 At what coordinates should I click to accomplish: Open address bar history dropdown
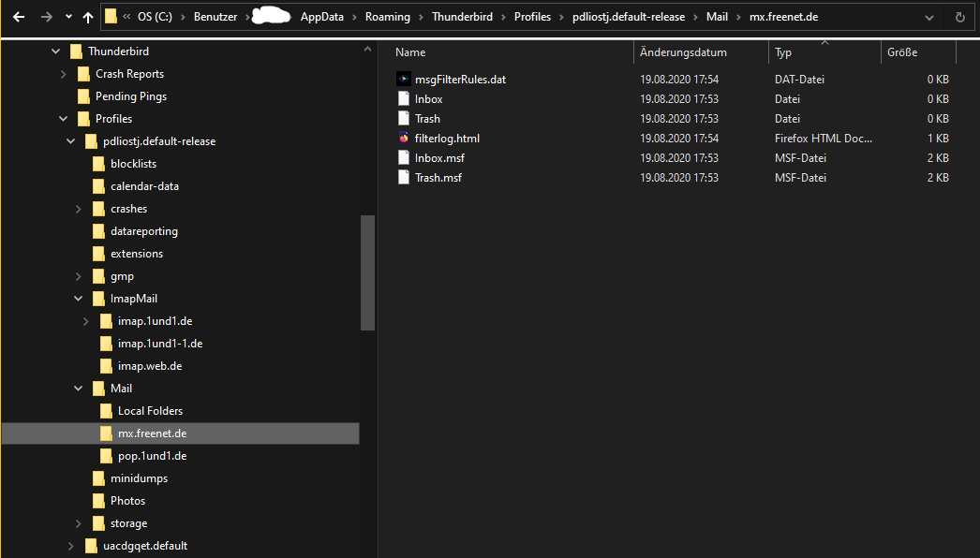click(928, 17)
